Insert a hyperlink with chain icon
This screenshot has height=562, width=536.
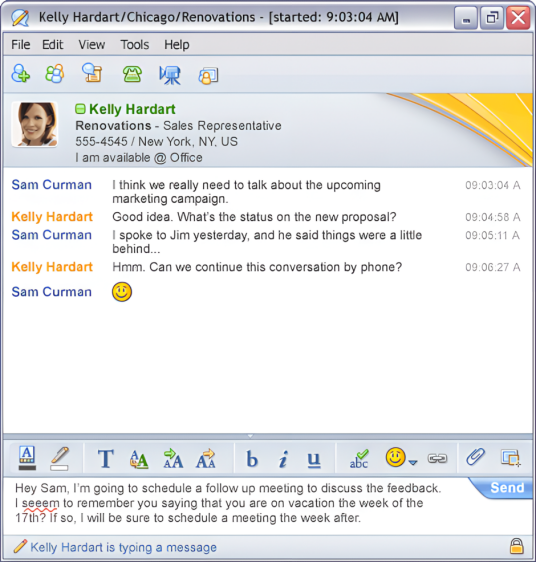(x=437, y=458)
